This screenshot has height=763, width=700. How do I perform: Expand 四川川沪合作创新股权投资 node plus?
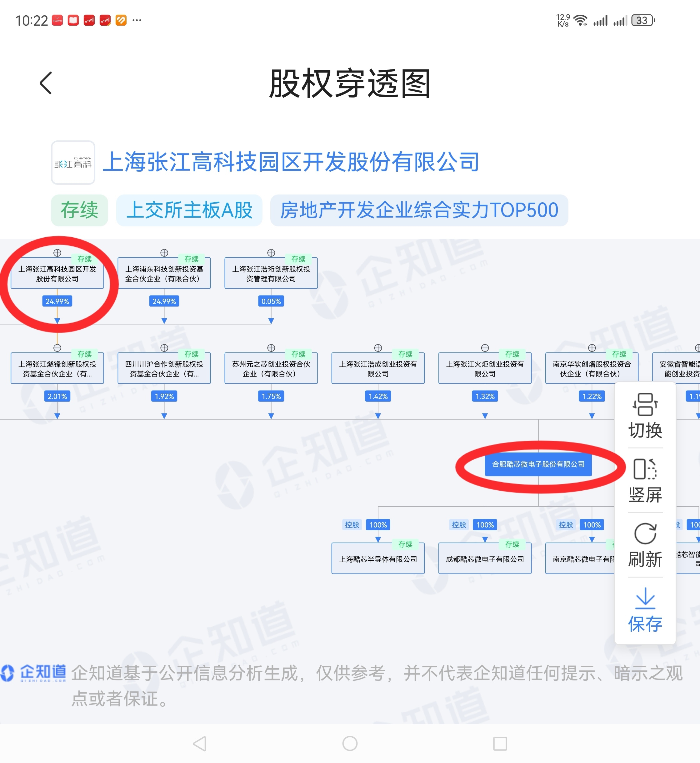(x=164, y=348)
